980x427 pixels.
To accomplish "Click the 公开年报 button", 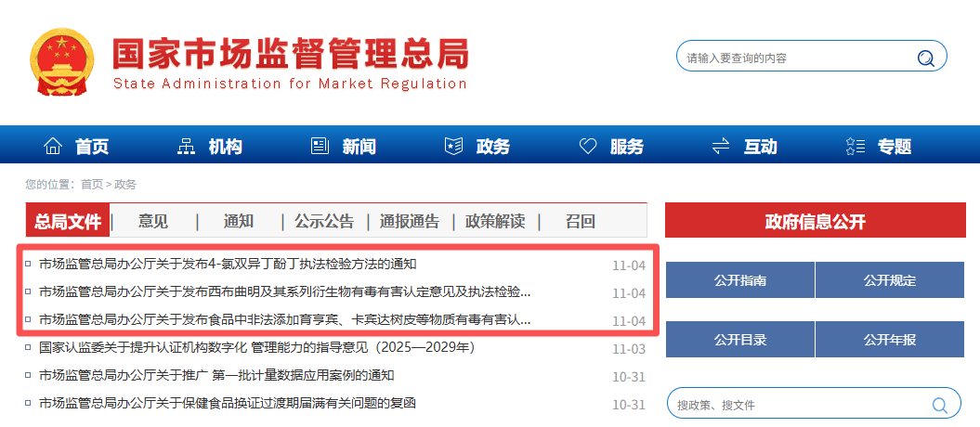I will [889, 339].
